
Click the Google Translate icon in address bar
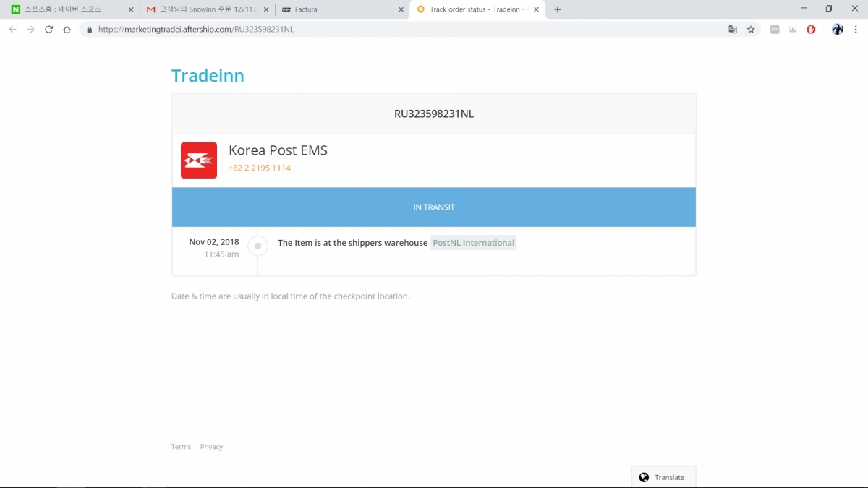[x=733, y=30]
